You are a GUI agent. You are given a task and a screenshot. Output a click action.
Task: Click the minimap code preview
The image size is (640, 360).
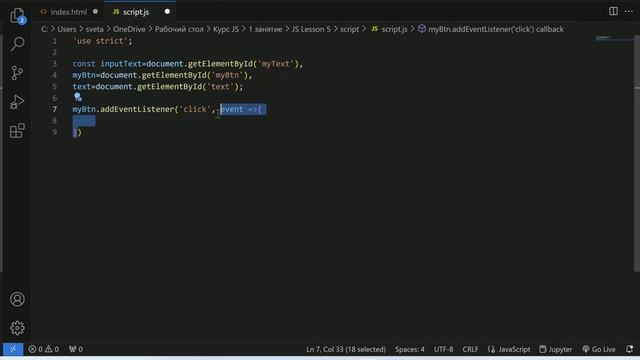[614, 39]
